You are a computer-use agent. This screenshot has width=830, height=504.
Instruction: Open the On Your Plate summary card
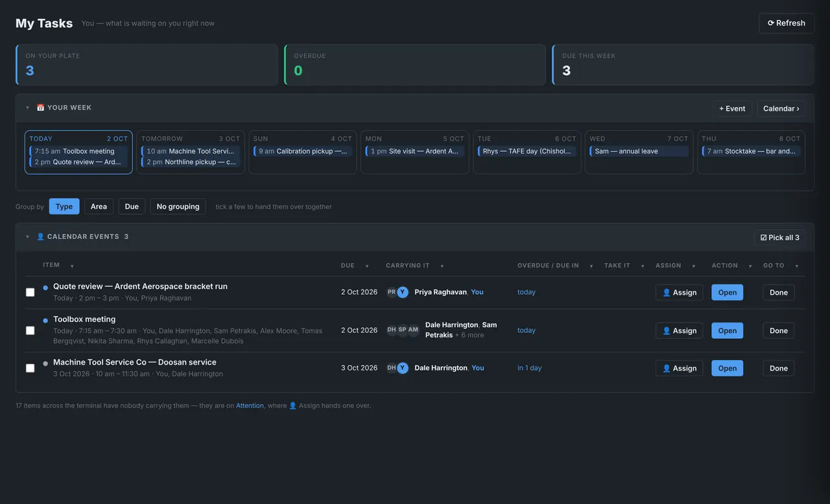[147, 65]
